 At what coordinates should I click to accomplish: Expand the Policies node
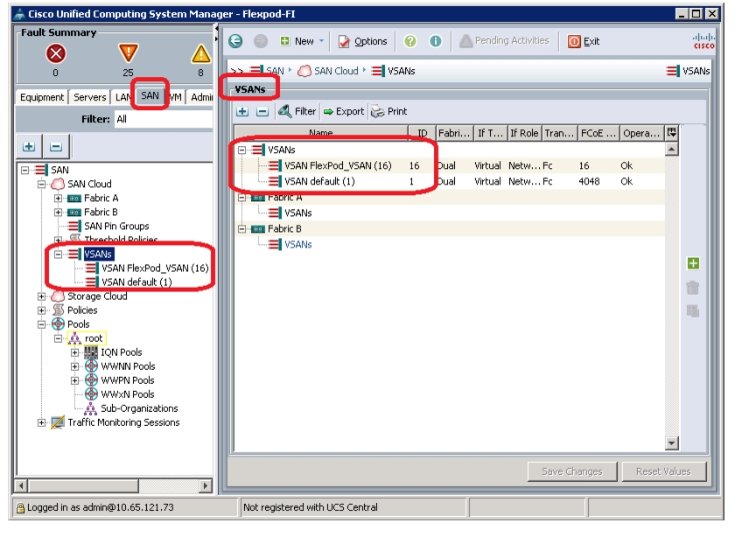point(41,310)
